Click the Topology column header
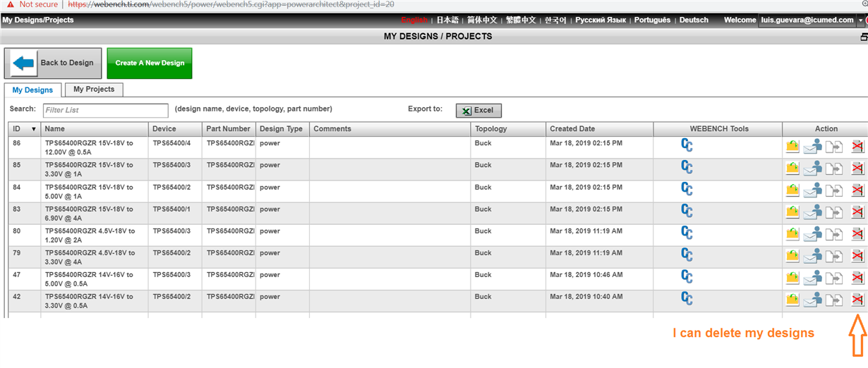 tap(509, 129)
